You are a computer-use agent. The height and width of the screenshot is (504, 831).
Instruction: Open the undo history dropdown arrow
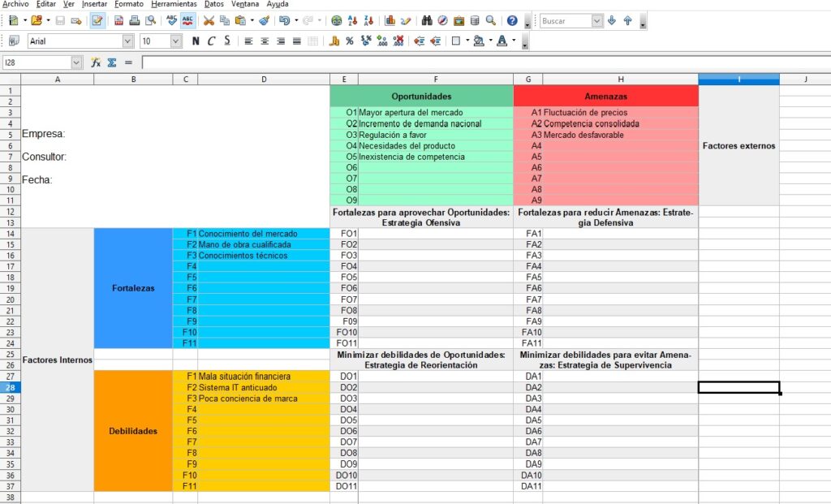pyautogui.click(x=295, y=20)
